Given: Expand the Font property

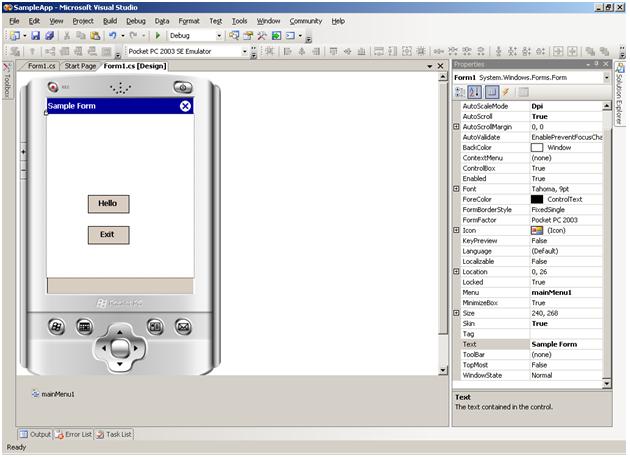Looking at the screenshot, I should tap(456, 189).
